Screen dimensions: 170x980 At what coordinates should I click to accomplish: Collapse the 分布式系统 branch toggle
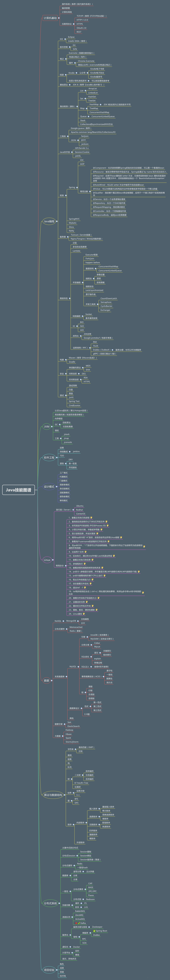click(x=60, y=903)
